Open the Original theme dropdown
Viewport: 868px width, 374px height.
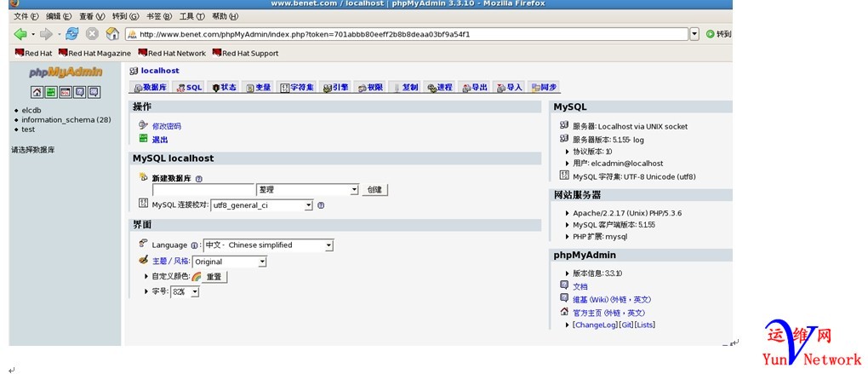tap(229, 262)
